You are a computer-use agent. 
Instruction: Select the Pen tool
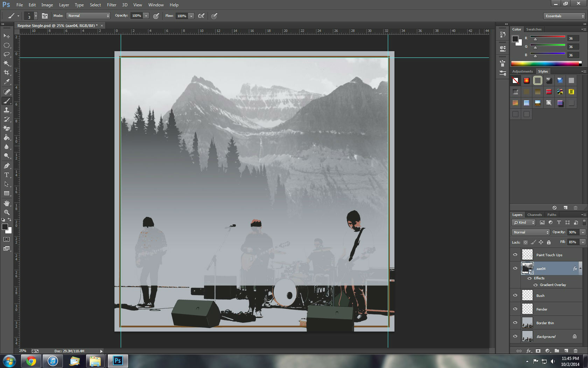(7, 166)
